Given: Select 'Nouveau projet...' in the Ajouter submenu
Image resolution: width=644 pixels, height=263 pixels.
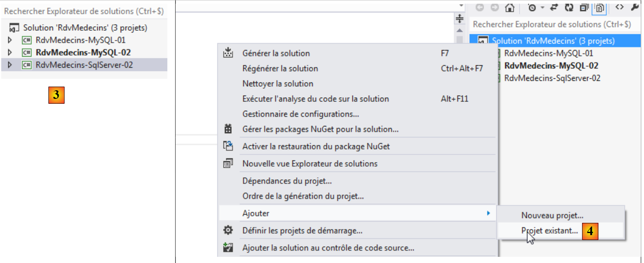Looking at the screenshot, I should [552, 215].
